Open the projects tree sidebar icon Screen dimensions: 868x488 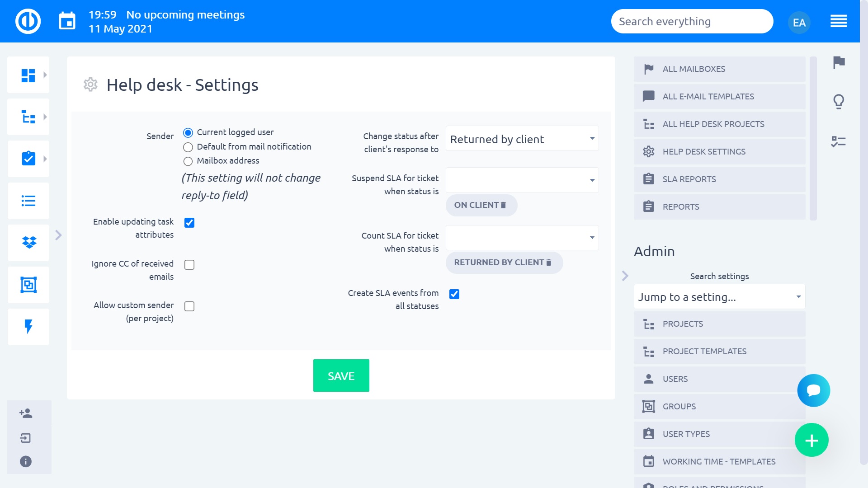(x=28, y=117)
